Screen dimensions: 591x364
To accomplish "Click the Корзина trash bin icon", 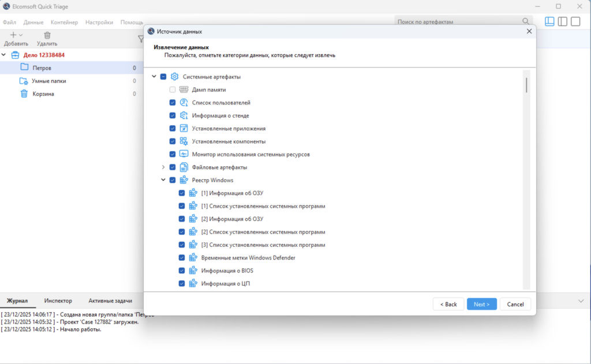I will 24,93.
